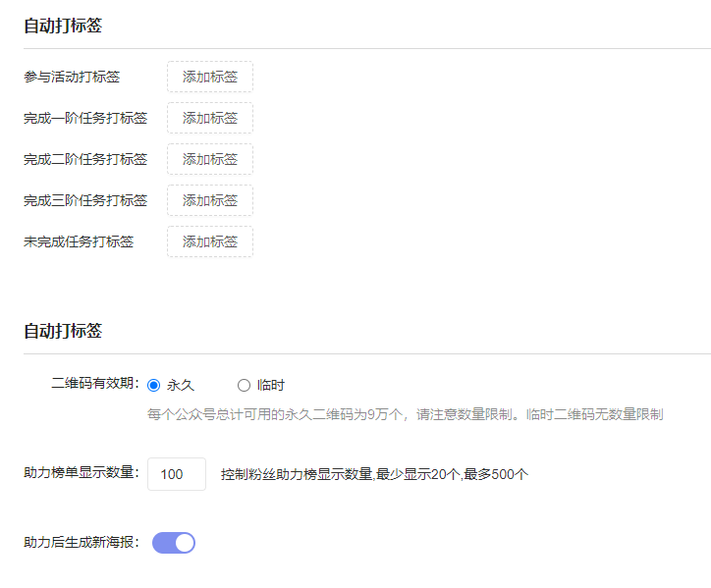Click the 完成三阶任务打标签 label
This screenshot has height=588, width=711.
pyautogui.click(x=85, y=200)
